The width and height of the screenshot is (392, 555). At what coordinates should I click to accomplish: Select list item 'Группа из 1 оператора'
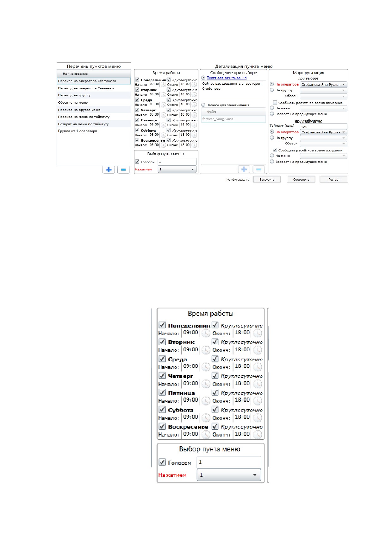[94, 131]
